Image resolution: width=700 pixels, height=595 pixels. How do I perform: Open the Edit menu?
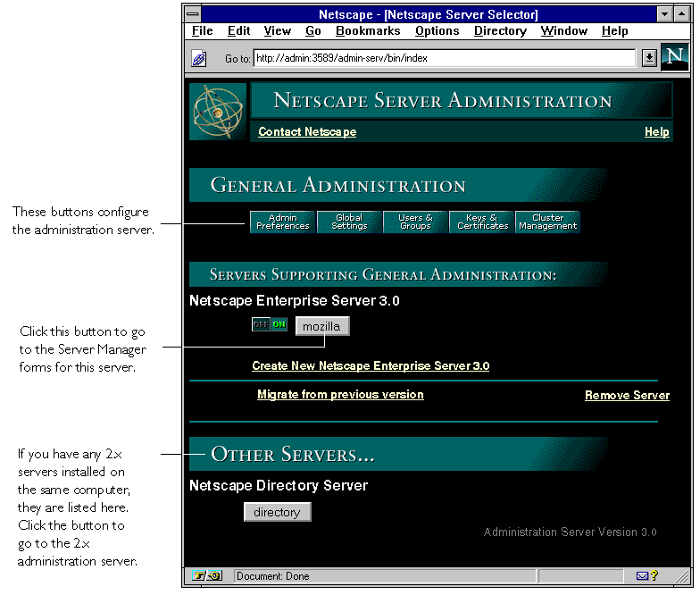(239, 30)
